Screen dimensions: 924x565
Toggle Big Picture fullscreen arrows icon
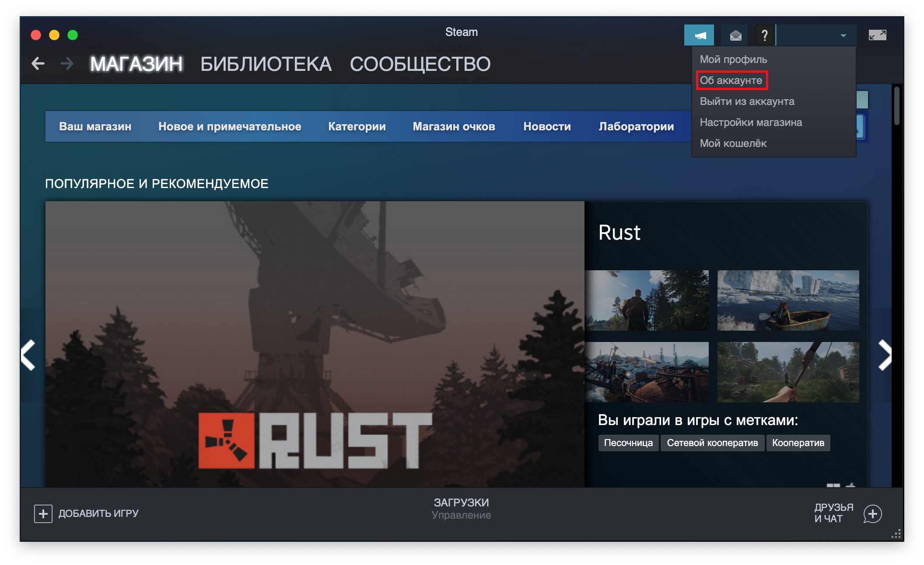coord(877,35)
